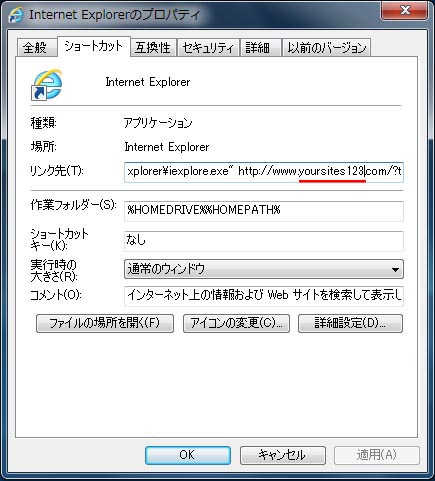Click the リンク先(T) label
Viewport: 435px width, 481px height.
coord(57,171)
